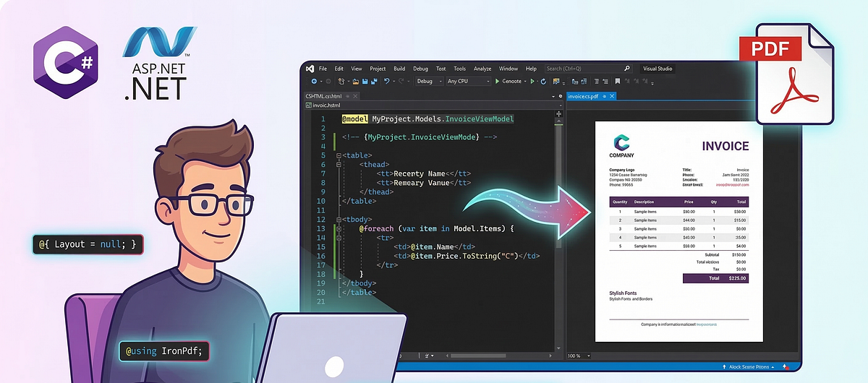Click the INVOICE heading in the PDF
The width and height of the screenshot is (868, 383).
pos(726,146)
